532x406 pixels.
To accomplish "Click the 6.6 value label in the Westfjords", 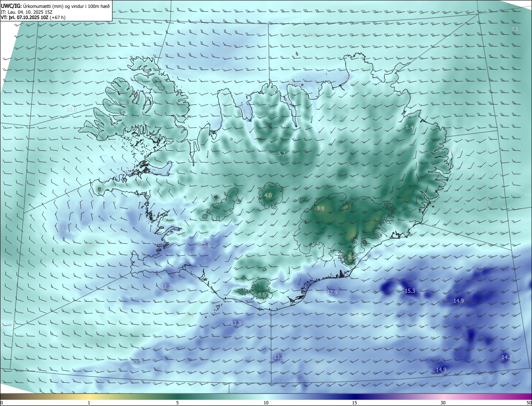I will point(128,103).
